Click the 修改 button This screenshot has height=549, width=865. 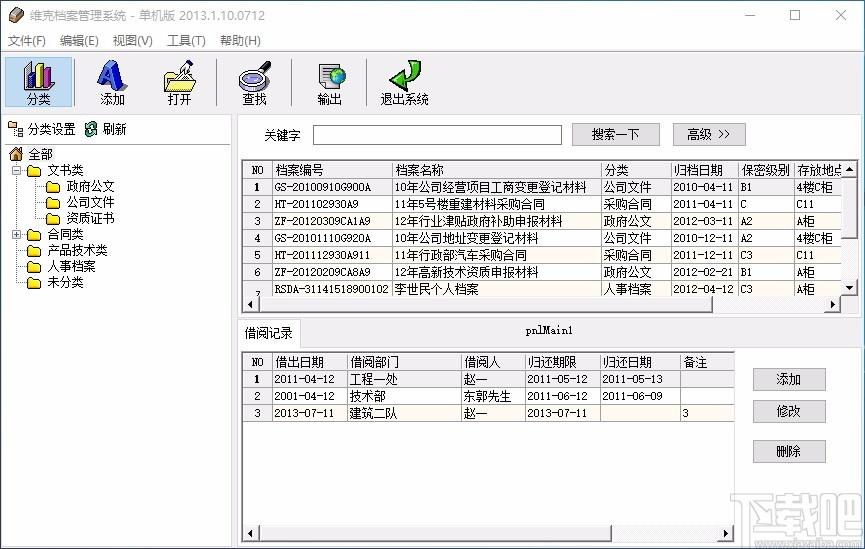coord(789,412)
